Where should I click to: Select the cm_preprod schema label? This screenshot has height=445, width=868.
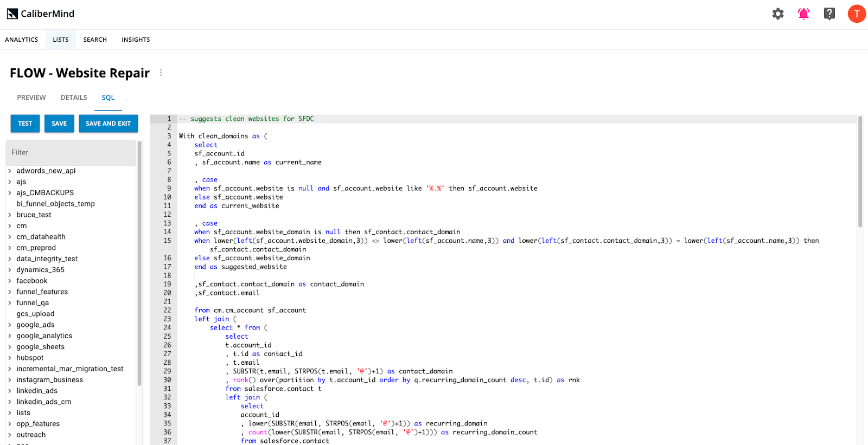(x=36, y=248)
